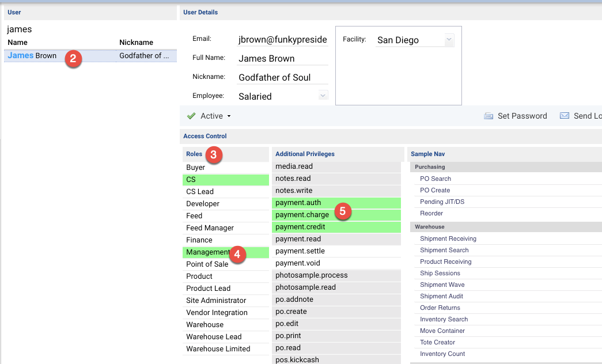Click the Set Password button

(515, 116)
